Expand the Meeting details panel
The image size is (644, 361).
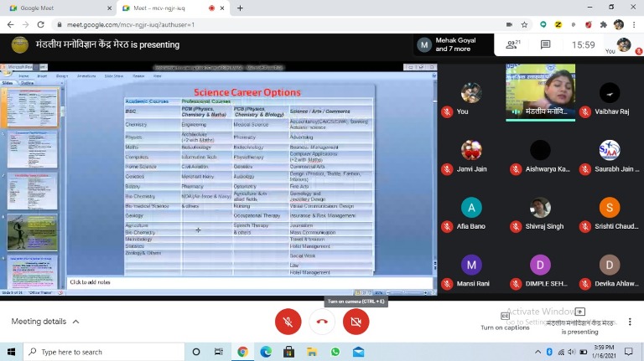click(45, 322)
